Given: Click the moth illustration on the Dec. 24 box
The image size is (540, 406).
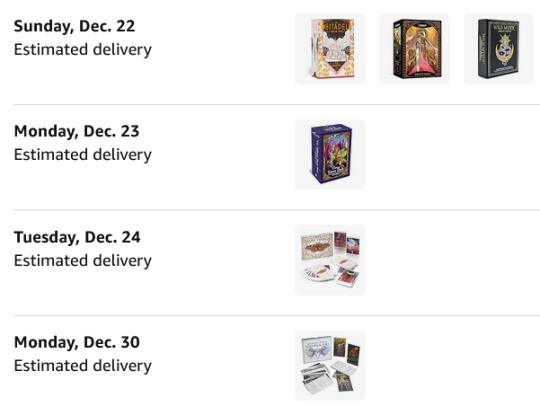Looking at the screenshot, I should pos(318,248).
